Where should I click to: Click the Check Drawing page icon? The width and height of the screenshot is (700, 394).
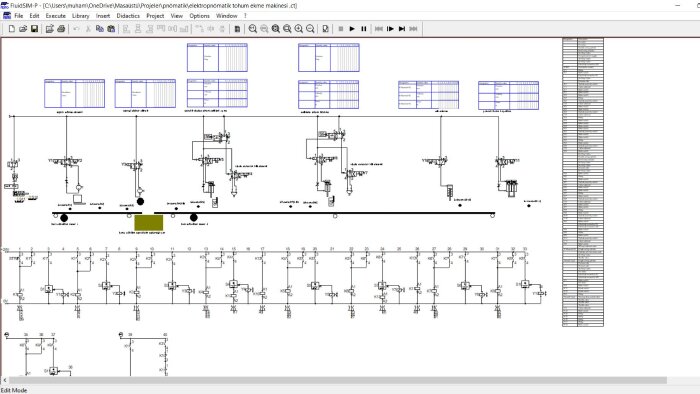(x=325, y=29)
